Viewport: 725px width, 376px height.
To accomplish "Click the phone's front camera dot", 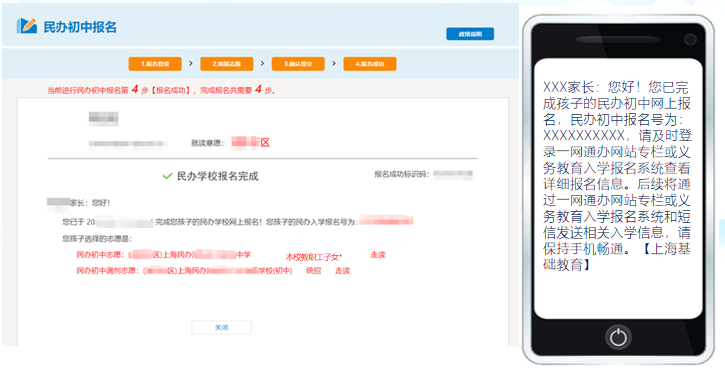I will click(690, 40).
